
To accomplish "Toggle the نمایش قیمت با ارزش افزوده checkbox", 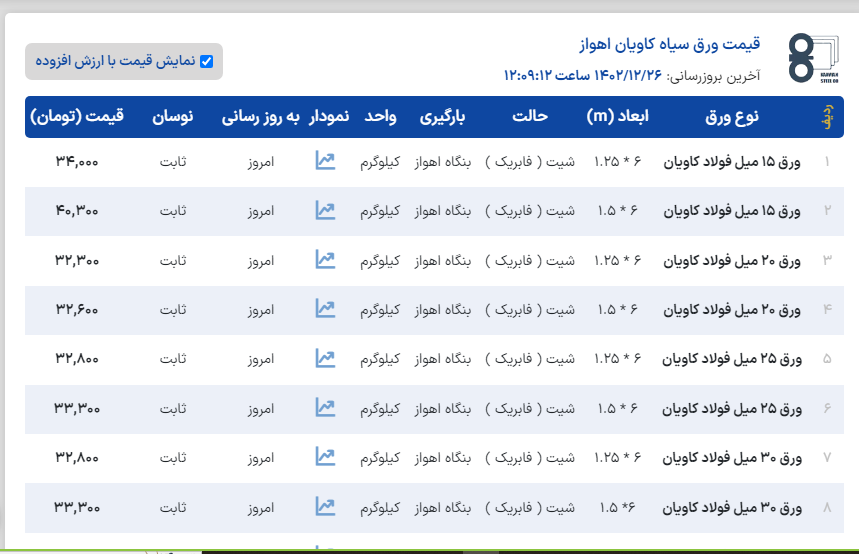I will 207,61.
